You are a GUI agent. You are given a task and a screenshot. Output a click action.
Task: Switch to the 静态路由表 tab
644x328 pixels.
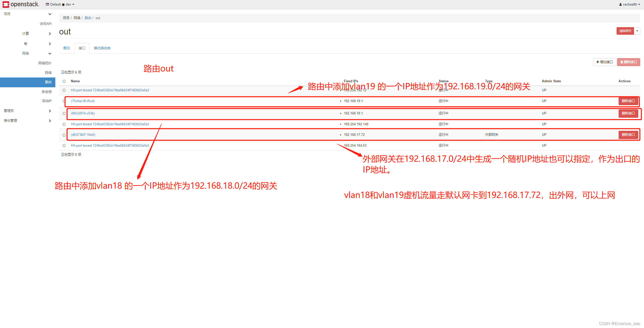102,48
